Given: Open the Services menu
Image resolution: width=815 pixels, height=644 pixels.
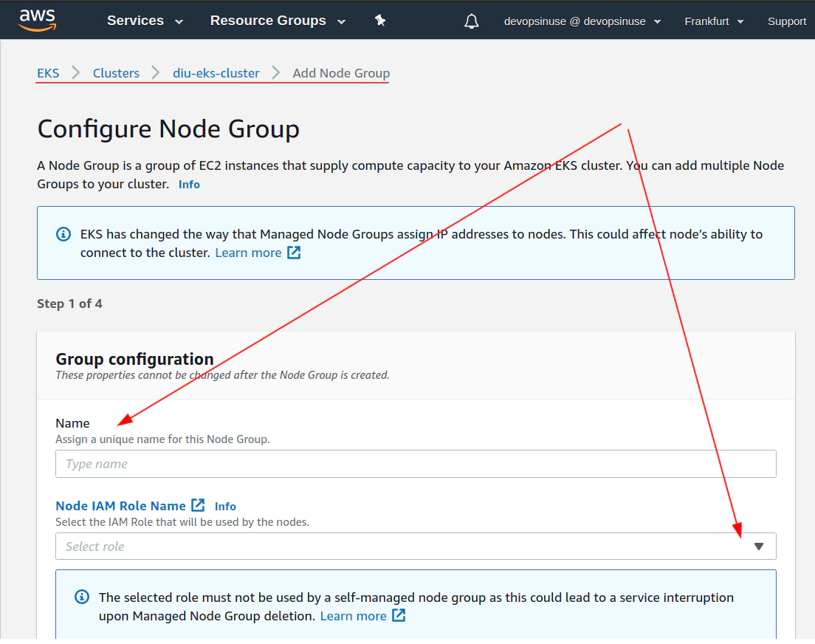Looking at the screenshot, I should (x=145, y=21).
